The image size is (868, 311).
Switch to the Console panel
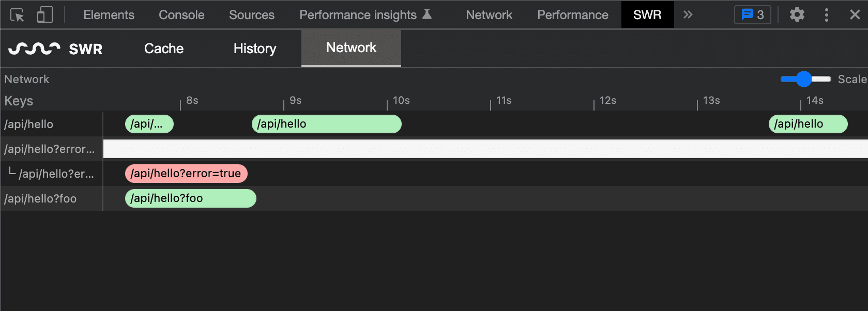click(181, 14)
